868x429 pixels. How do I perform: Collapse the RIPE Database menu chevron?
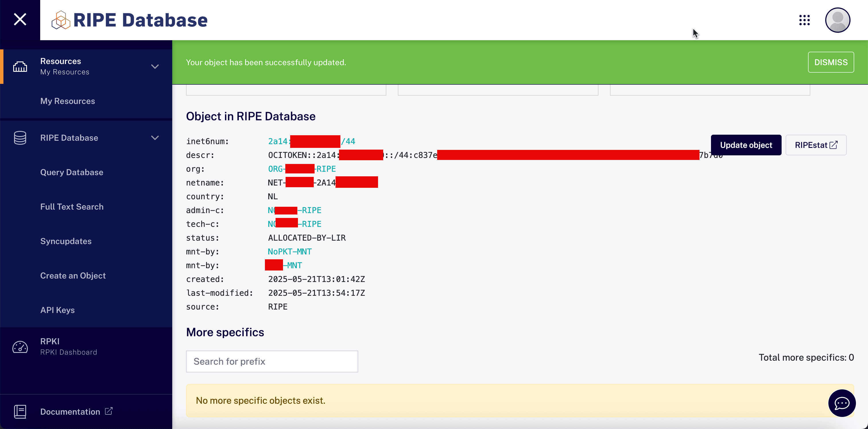155,138
